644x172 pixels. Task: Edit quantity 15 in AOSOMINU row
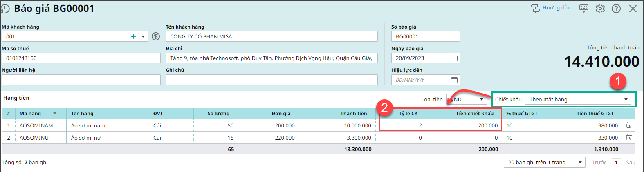point(215,138)
